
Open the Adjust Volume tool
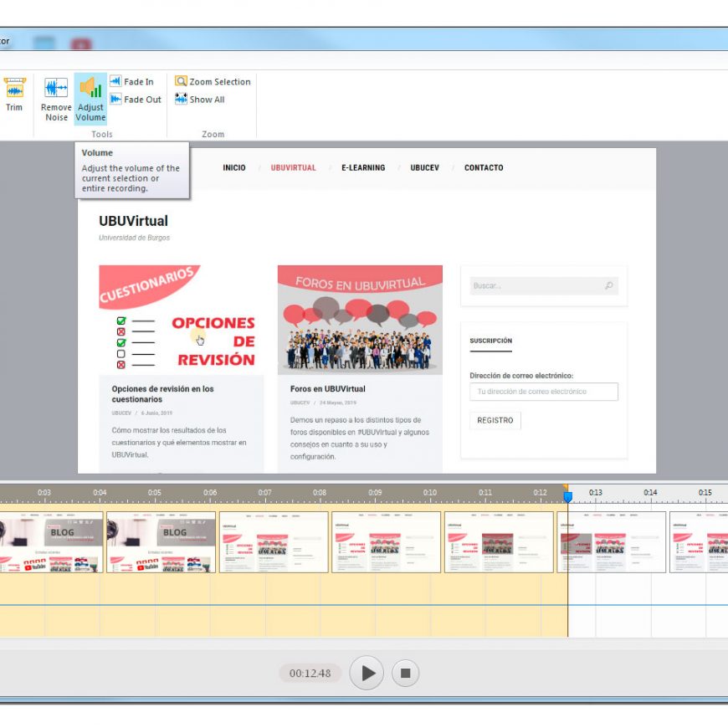coord(90,100)
